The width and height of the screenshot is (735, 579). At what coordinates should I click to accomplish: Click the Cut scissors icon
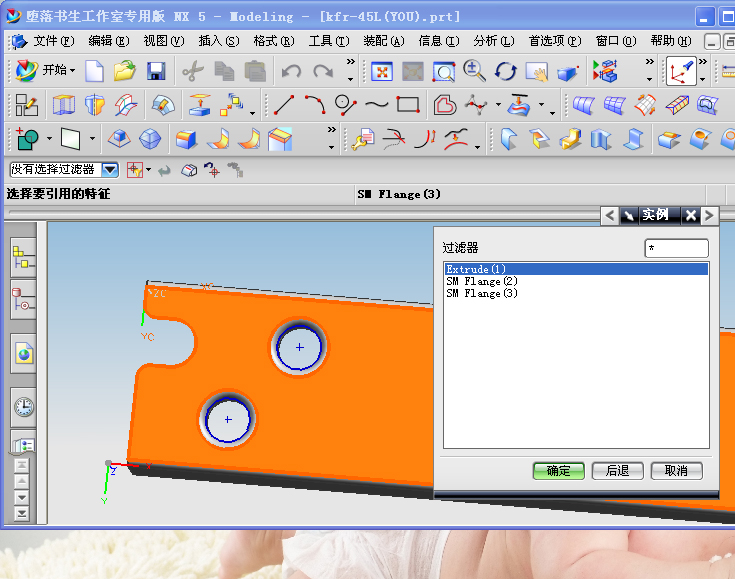point(193,72)
